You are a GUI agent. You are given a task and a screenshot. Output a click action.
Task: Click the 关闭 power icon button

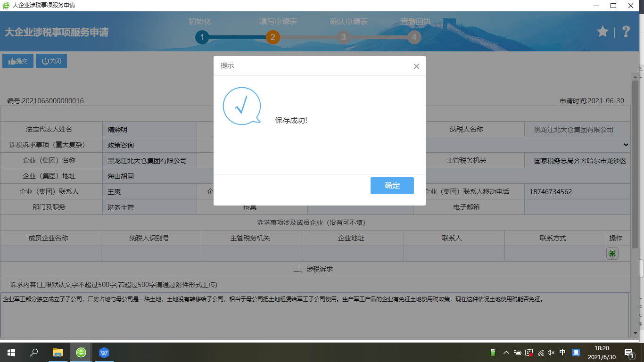pos(51,61)
